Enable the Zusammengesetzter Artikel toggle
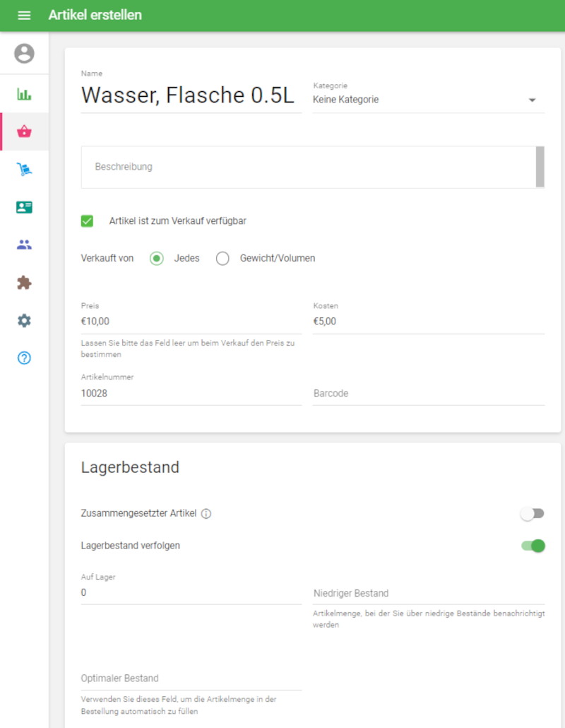Image resolution: width=565 pixels, height=728 pixels. tap(533, 514)
